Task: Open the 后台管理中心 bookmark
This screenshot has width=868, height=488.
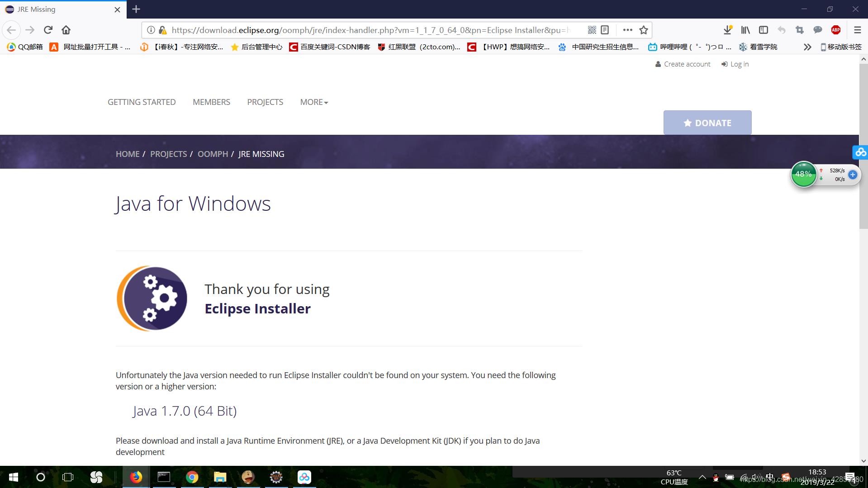Action: tap(256, 47)
